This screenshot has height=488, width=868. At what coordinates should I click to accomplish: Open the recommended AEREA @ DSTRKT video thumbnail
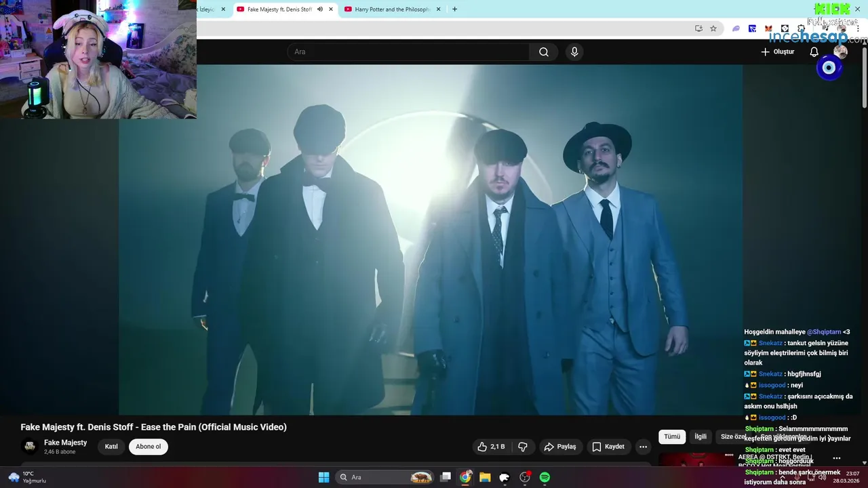click(696, 460)
